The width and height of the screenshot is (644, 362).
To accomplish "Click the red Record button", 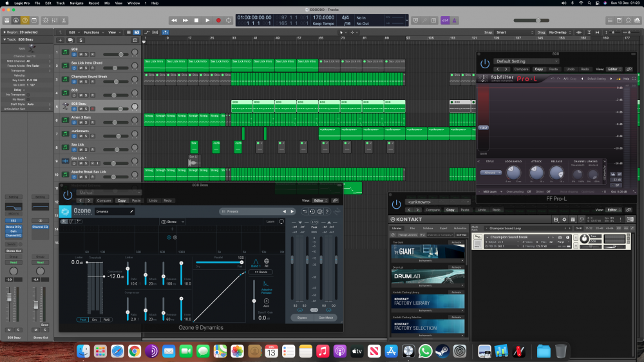I will (218, 20).
